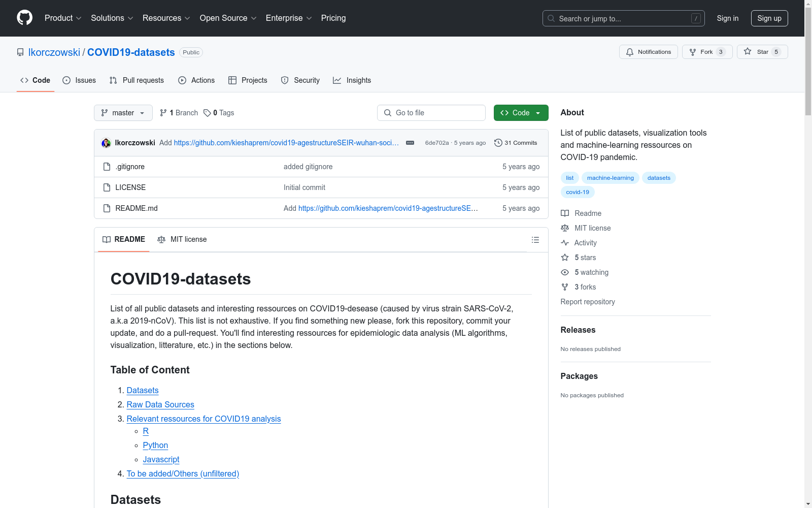Open the Solutions menu dropdown

(112, 18)
